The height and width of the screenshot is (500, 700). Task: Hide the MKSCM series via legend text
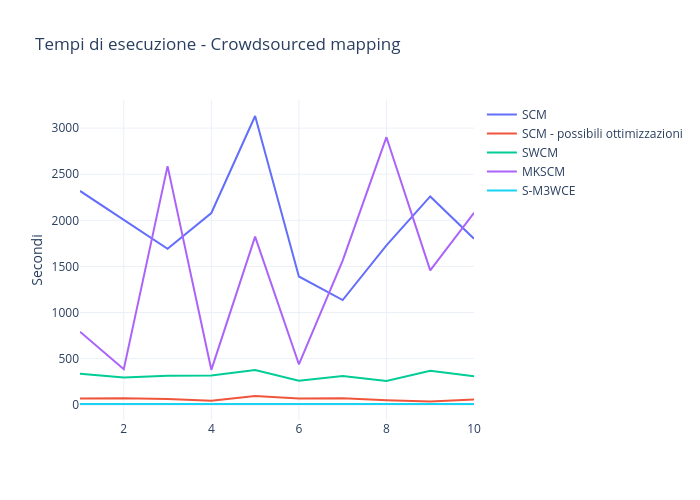tap(541, 172)
